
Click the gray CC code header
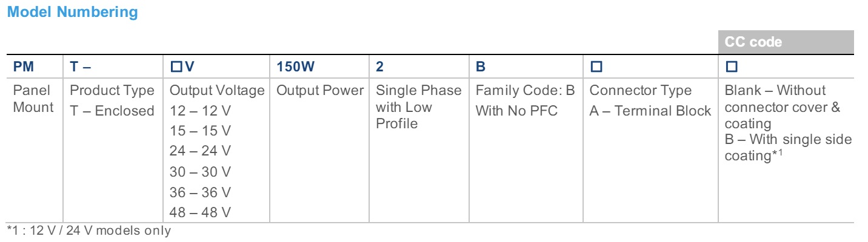click(753, 42)
